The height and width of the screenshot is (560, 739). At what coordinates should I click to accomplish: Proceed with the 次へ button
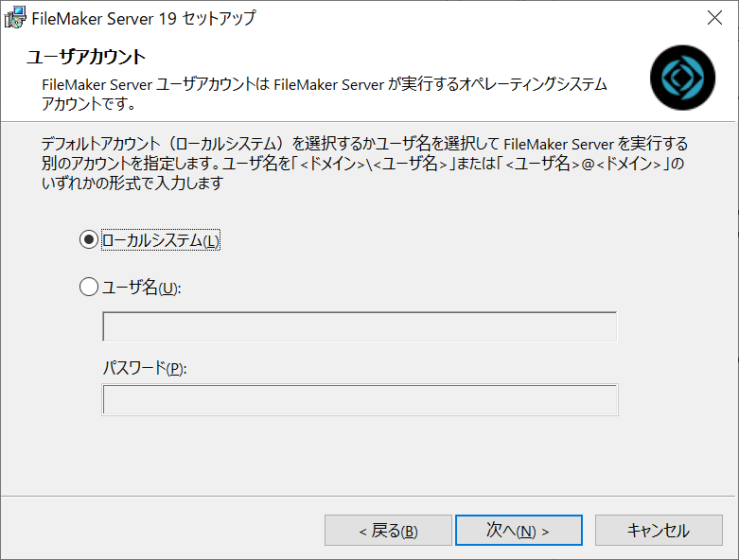click(519, 531)
